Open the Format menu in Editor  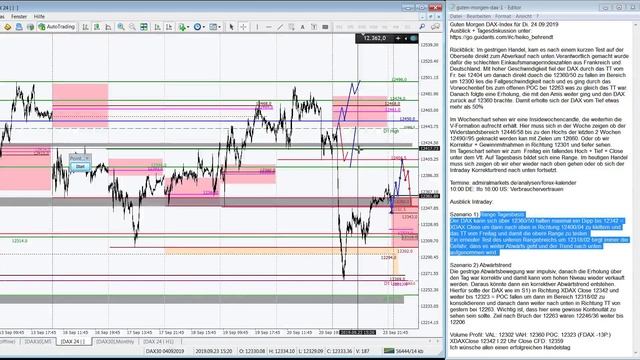[503, 16]
